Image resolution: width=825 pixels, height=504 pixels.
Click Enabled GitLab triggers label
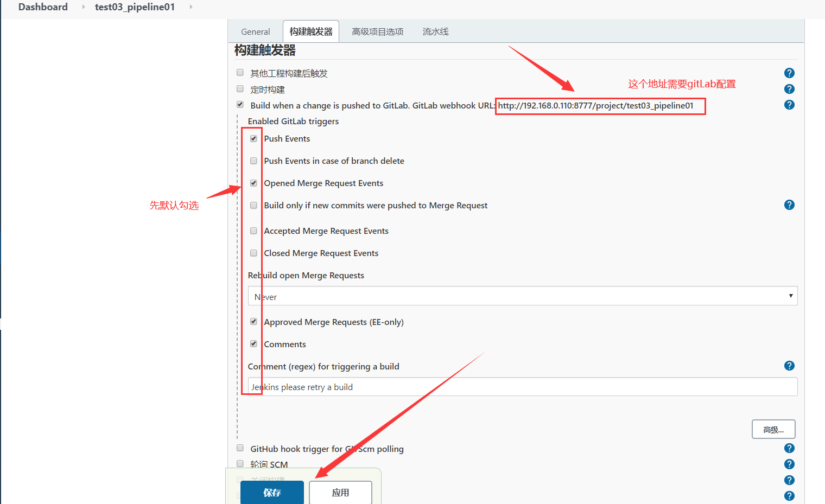[293, 121]
